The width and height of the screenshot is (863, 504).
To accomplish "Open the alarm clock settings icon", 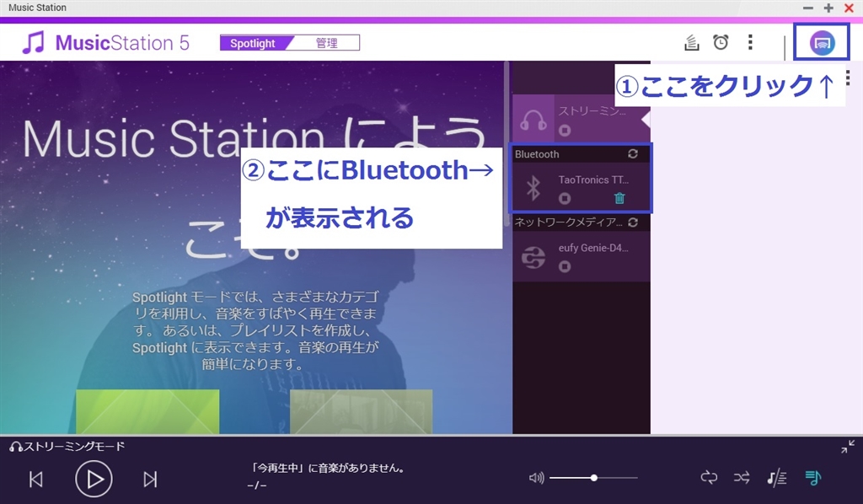I will [721, 42].
